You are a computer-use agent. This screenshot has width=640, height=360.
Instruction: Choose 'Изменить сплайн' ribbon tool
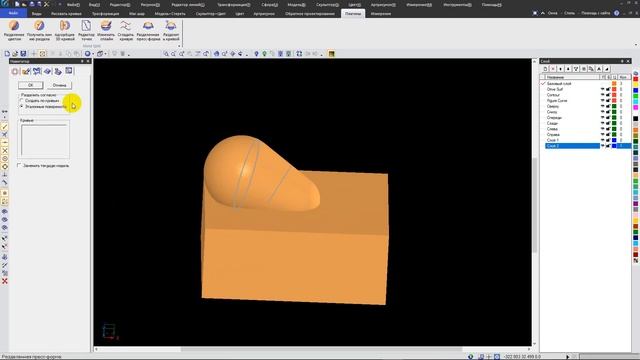pos(106,31)
